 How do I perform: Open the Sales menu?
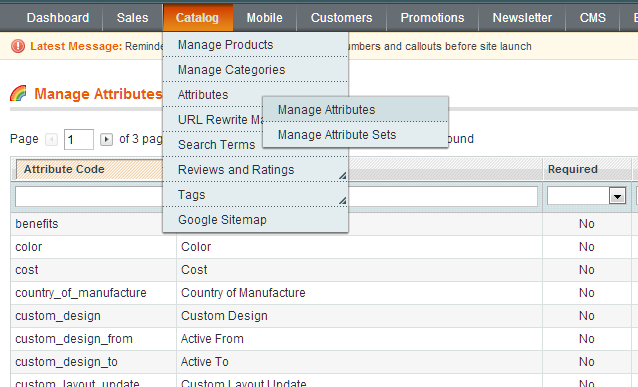tap(133, 18)
